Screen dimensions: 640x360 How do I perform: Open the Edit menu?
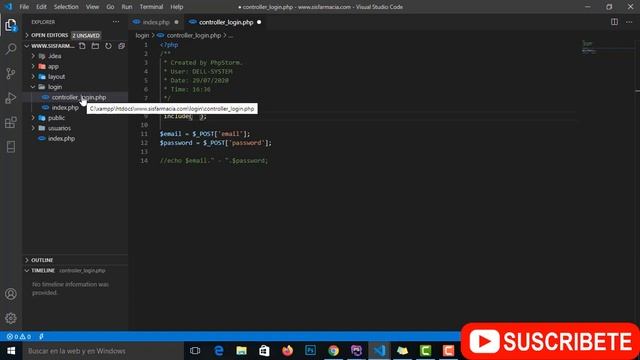click(x=41, y=7)
